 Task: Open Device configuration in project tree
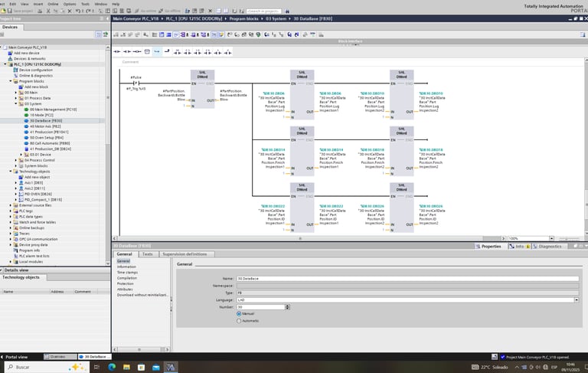(34, 70)
